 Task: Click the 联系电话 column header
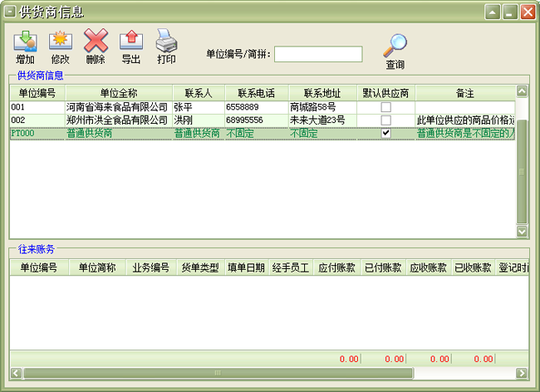click(256, 93)
